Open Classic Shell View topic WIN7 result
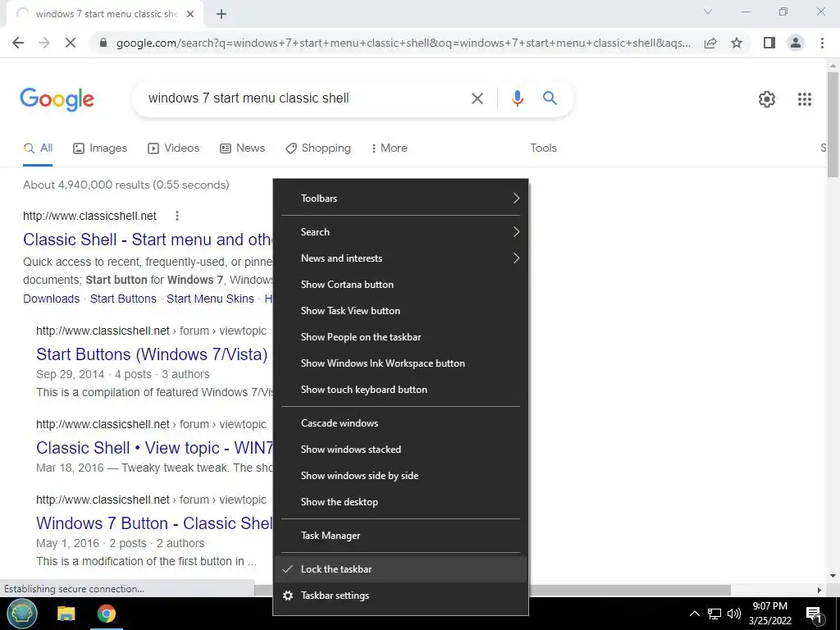Image resolution: width=840 pixels, height=630 pixels. point(154,447)
